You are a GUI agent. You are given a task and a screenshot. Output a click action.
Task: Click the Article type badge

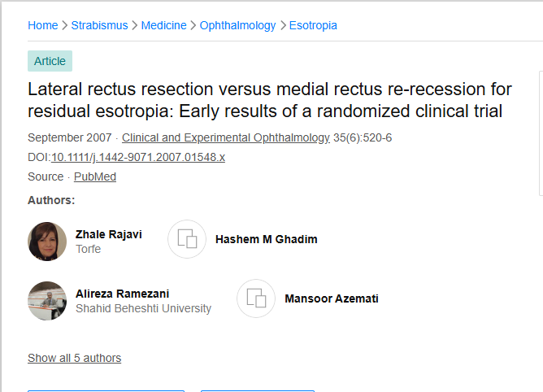click(50, 61)
